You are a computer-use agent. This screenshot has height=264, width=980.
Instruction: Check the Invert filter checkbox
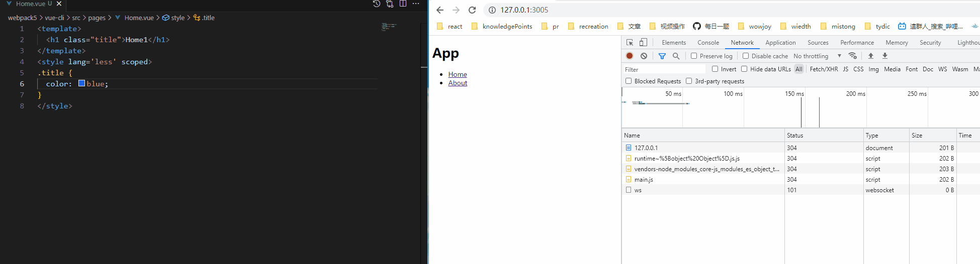715,69
